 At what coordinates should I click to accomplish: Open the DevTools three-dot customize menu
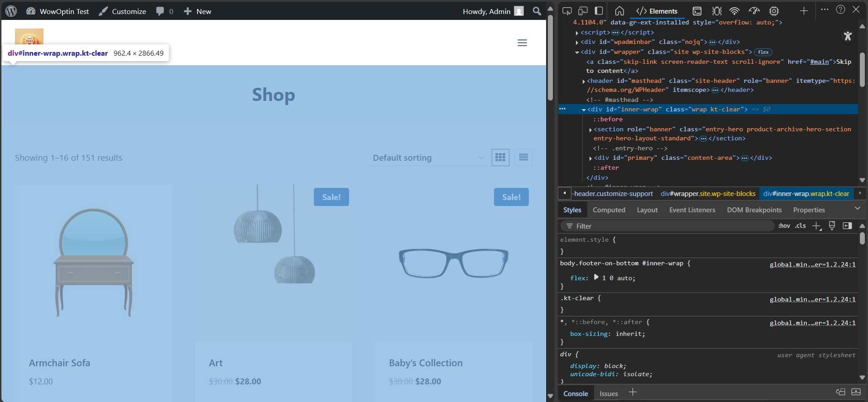825,10
